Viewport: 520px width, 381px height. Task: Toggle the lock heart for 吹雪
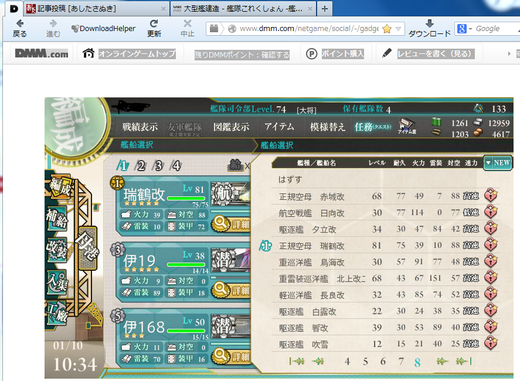click(x=491, y=343)
